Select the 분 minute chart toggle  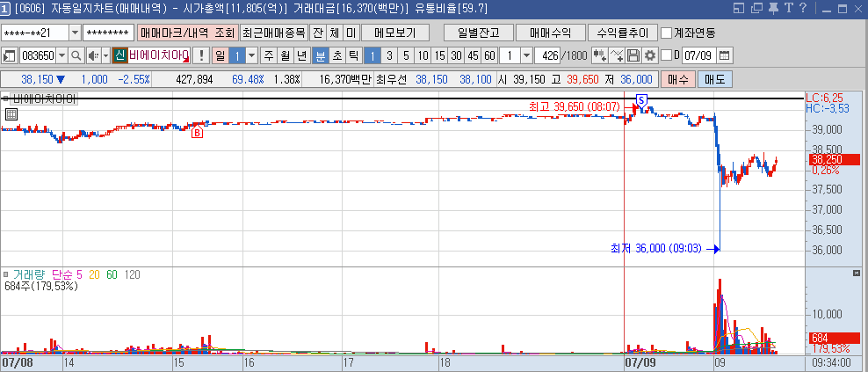click(321, 55)
